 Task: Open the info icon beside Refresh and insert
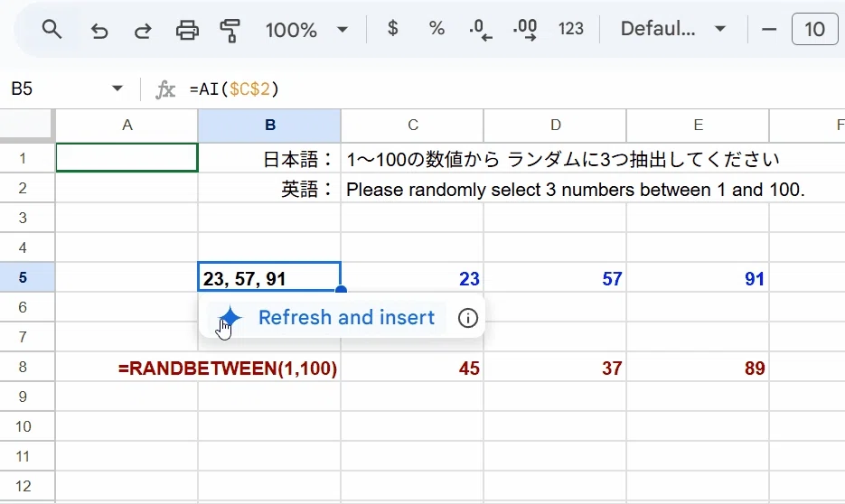[468, 318]
